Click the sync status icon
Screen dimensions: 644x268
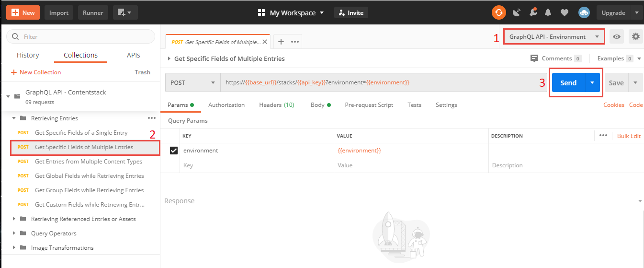pos(498,13)
